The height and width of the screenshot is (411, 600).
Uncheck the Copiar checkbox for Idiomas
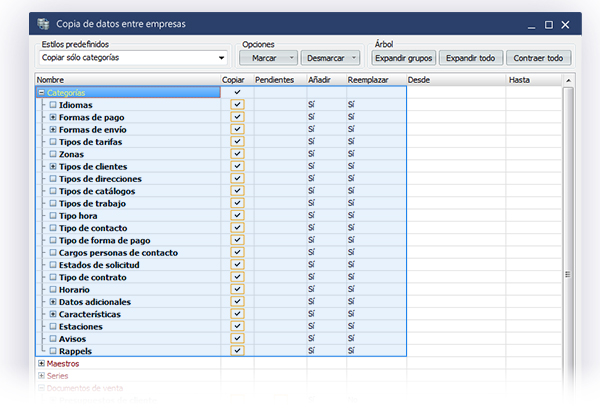[x=237, y=105]
